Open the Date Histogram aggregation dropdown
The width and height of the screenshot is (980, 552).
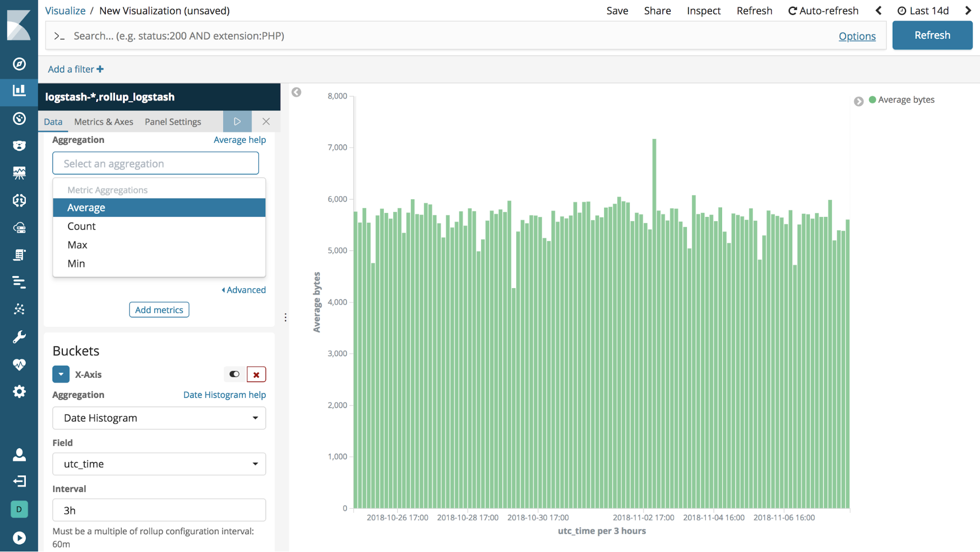(x=159, y=418)
